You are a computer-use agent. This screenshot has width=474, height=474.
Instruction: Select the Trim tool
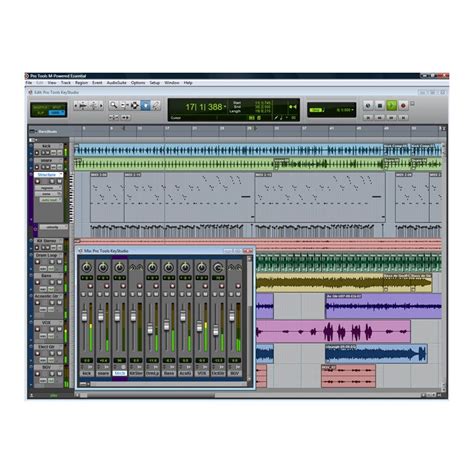click(124, 105)
